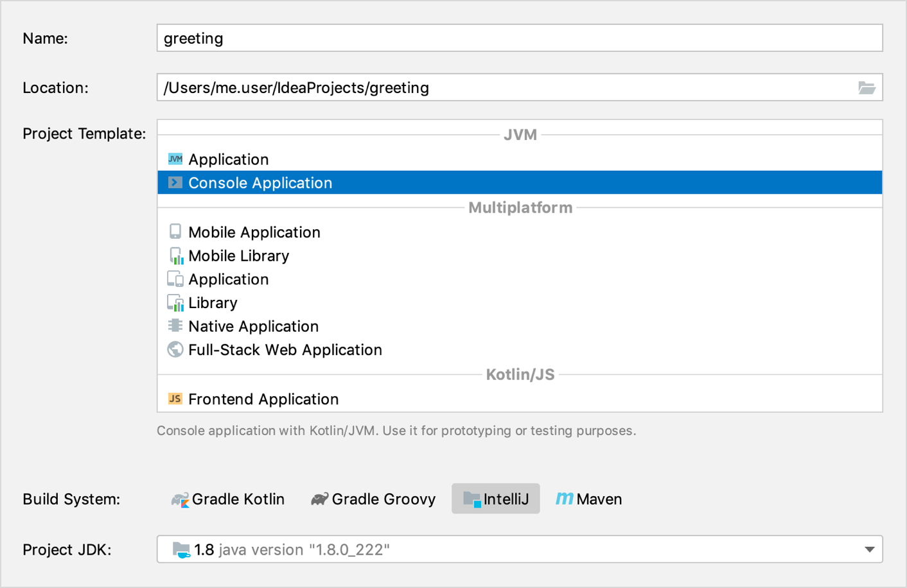Select the Mobile Library icon
The image size is (907, 588).
[175, 255]
